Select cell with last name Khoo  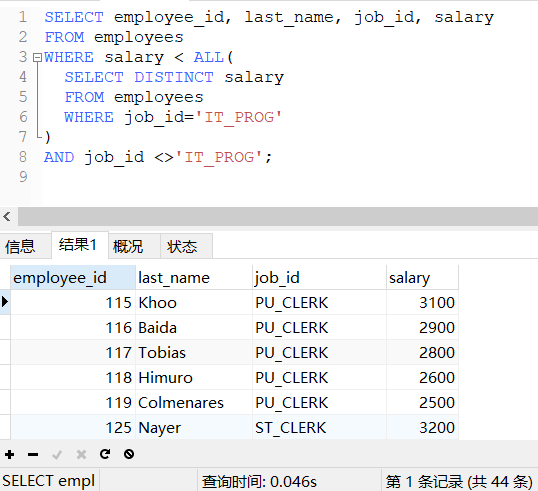point(194,303)
